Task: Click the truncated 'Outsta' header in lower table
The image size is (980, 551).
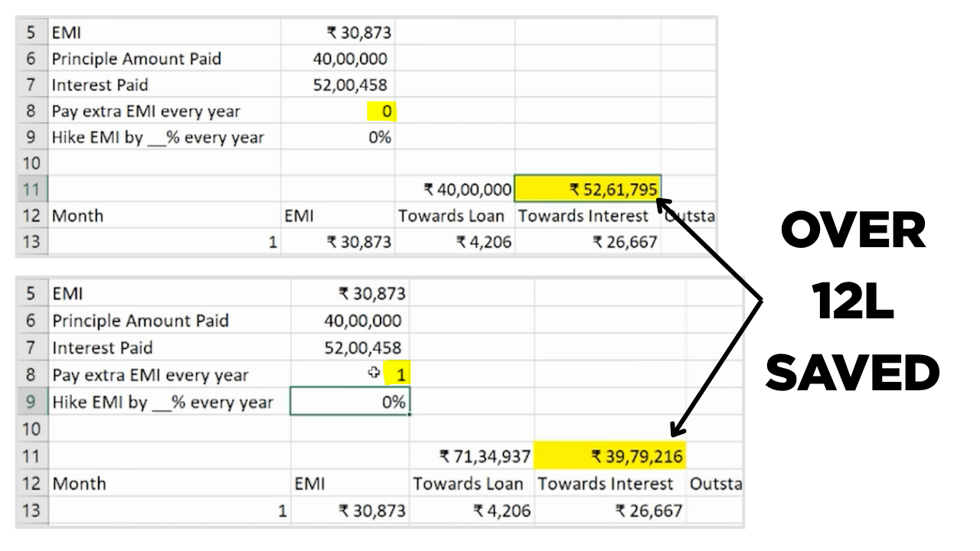Action: coord(714,484)
